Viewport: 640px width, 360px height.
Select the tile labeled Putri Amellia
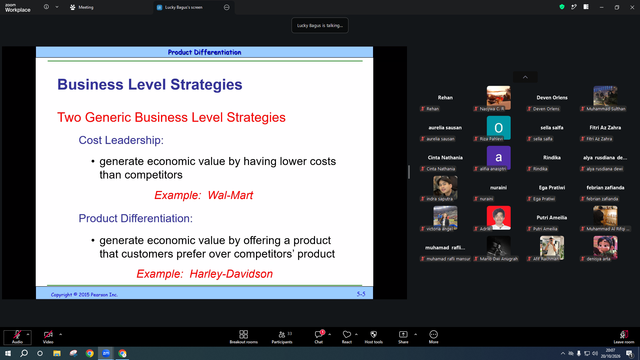coord(552,218)
